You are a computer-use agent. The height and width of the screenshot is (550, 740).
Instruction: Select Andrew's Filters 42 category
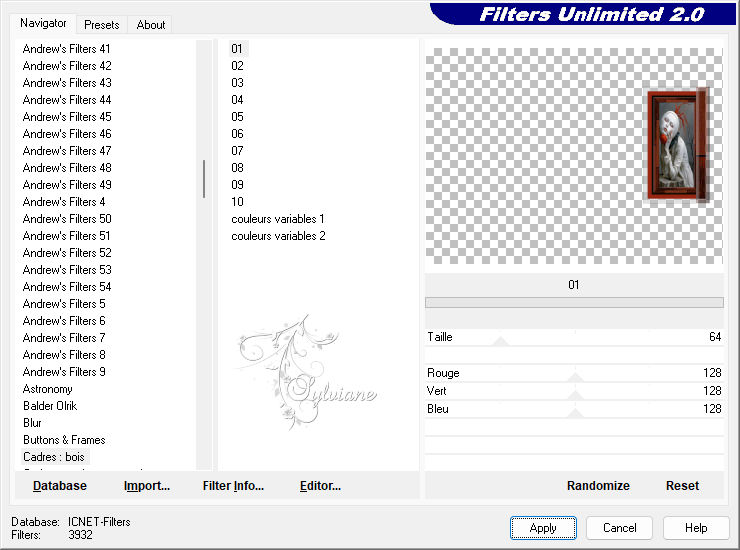pyautogui.click(x=67, y=66)
